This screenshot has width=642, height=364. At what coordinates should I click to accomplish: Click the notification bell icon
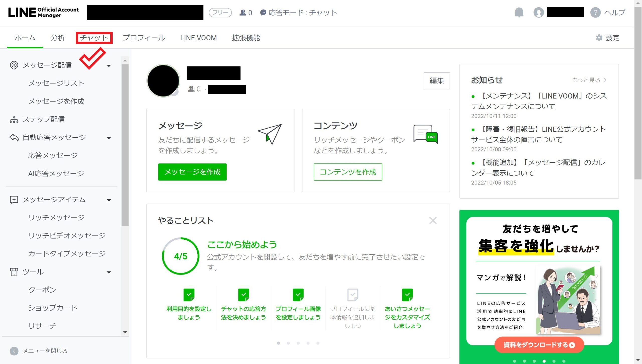519,12
